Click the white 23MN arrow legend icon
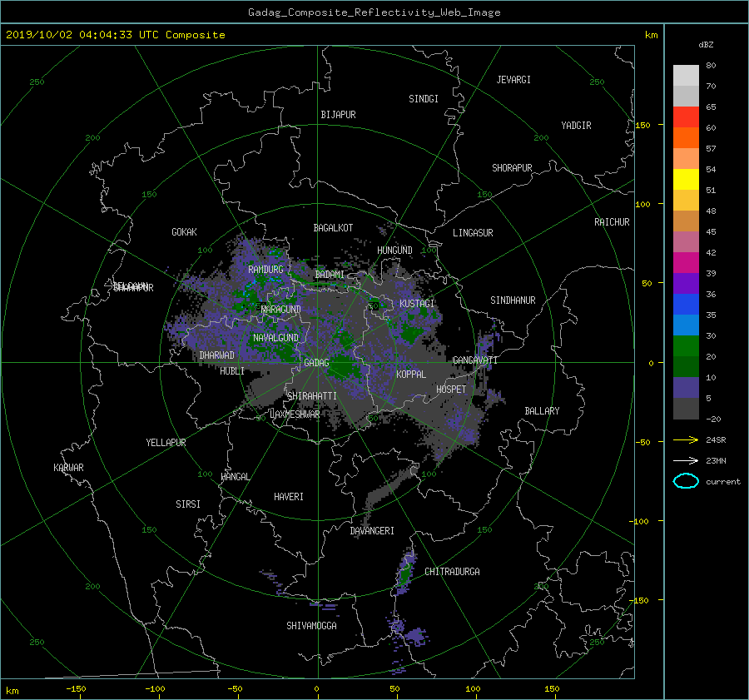 [x=686, y=460]
